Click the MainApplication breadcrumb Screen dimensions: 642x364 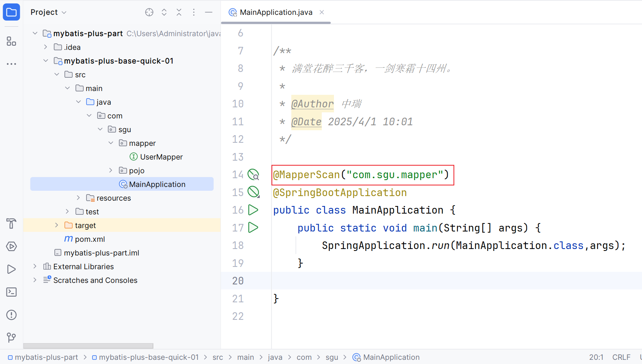coord(391,357)
